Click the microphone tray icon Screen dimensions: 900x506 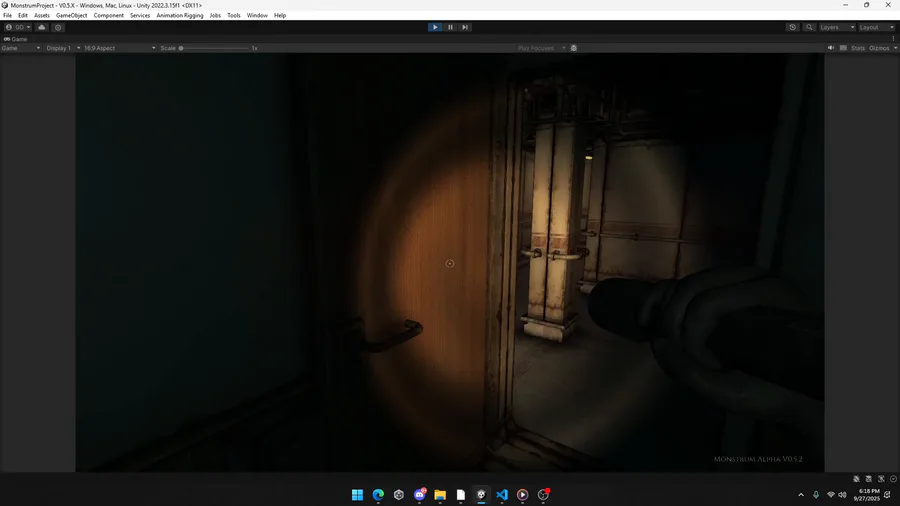[816, 495]
